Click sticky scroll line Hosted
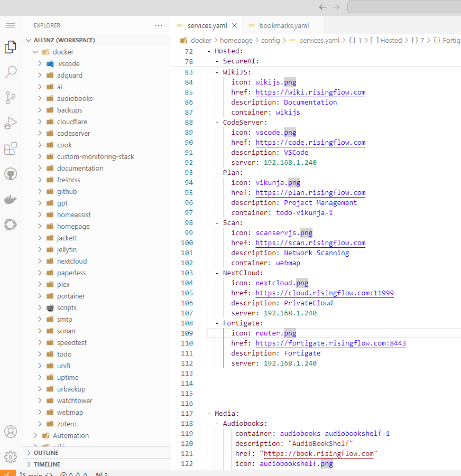This screenshot has width=461, height=476. pyautogui.click(x=228, y=51)
